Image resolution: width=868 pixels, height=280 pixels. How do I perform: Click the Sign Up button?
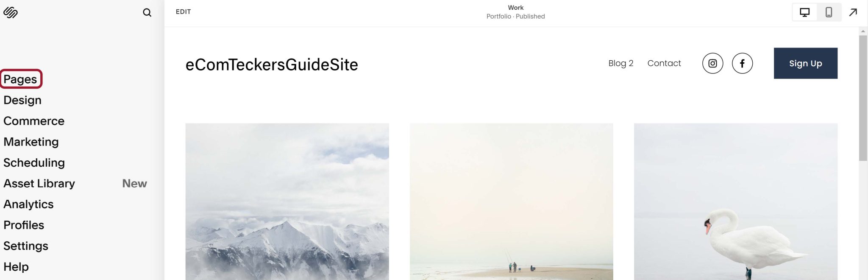click(x=805, y=63)
